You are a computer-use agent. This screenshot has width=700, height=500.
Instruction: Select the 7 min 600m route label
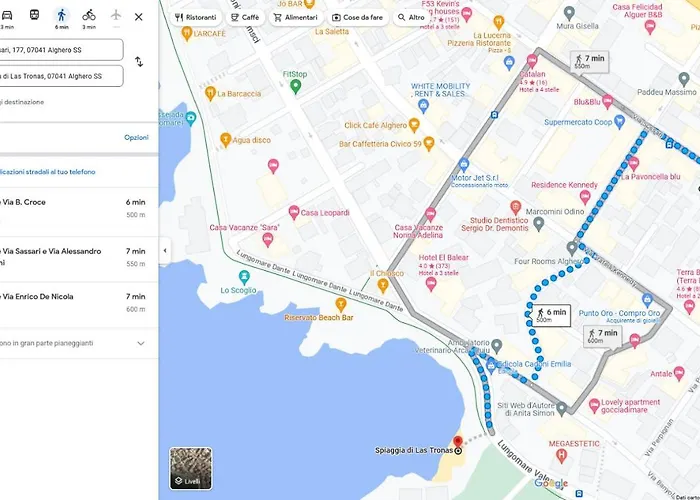click(x=603, y=336)
